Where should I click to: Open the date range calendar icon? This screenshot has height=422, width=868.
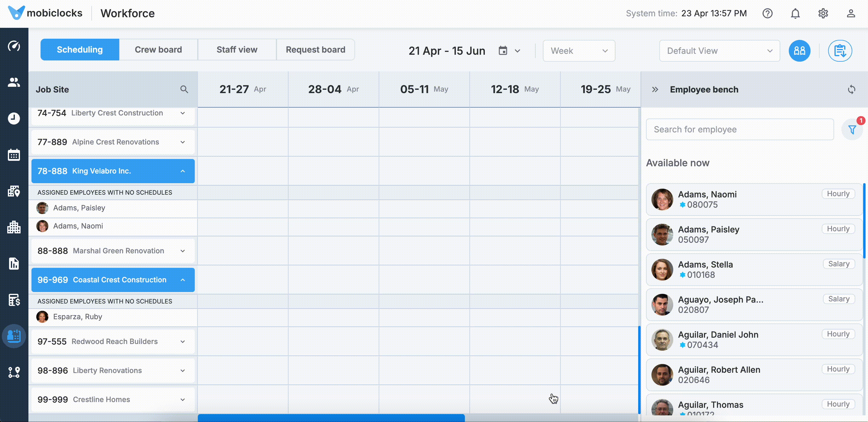pos(503,51)
